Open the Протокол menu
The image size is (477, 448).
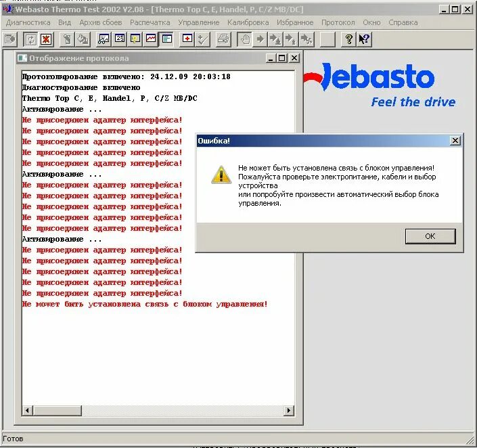[338, 22]
